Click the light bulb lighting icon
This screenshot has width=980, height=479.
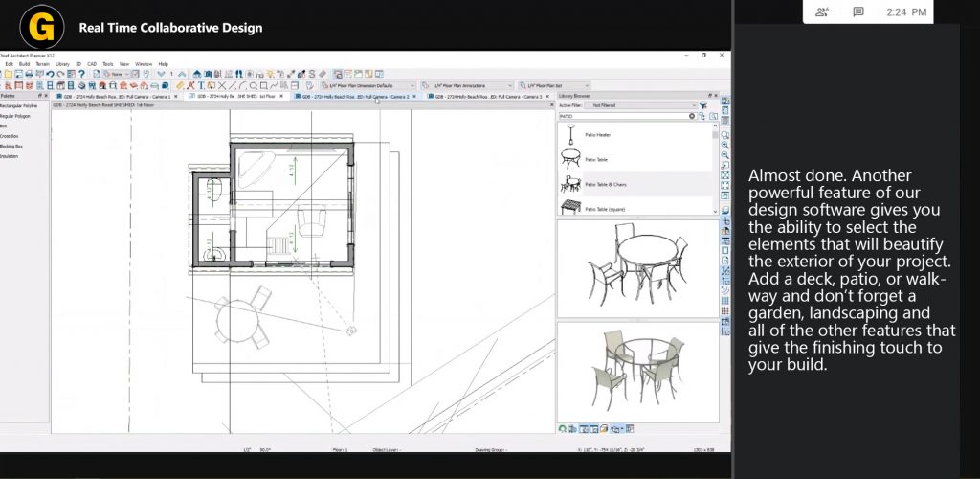click(270, 74)
